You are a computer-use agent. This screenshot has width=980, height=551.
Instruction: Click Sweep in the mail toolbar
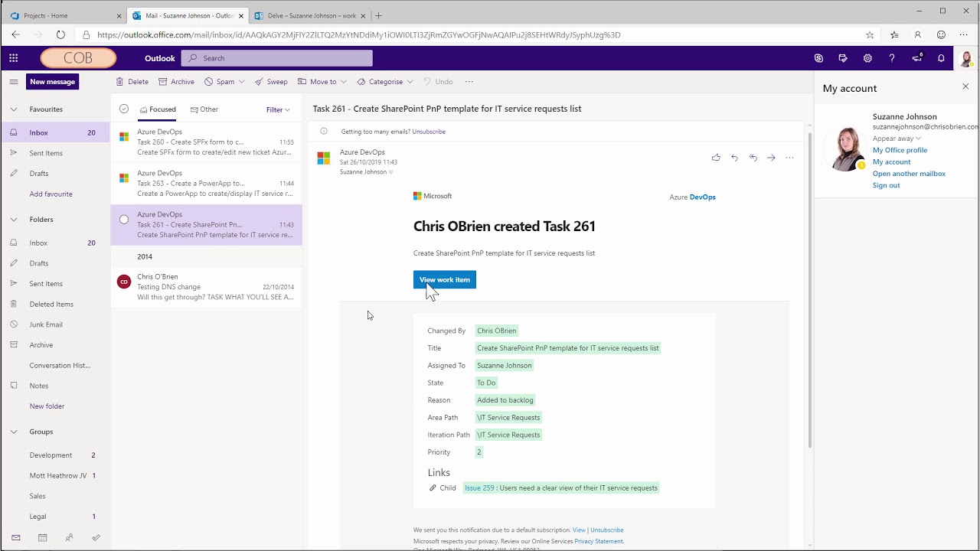271,82
